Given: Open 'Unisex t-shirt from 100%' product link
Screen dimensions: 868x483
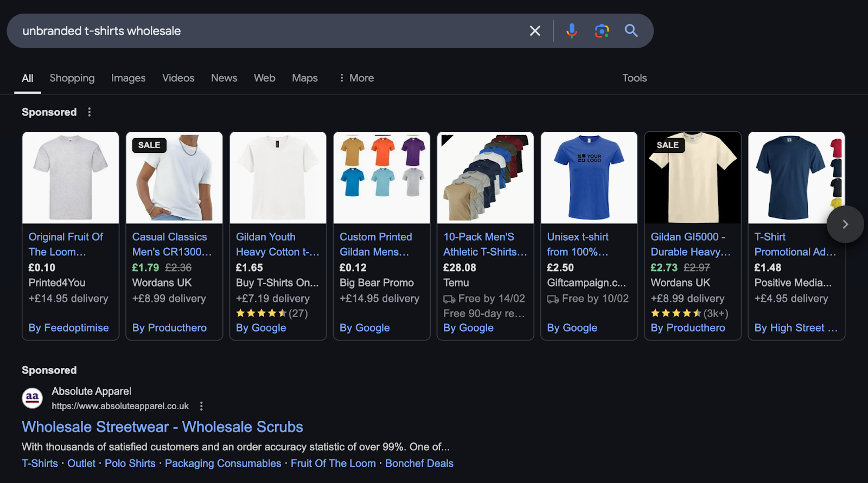Looking at the screenshot, I should pyautogui.click(x=578, y=244).
